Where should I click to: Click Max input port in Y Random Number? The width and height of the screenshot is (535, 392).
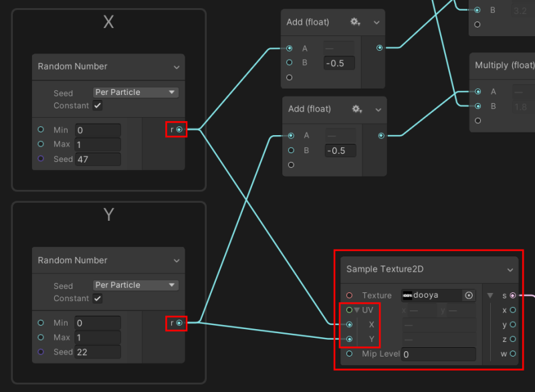coord(41,337)
